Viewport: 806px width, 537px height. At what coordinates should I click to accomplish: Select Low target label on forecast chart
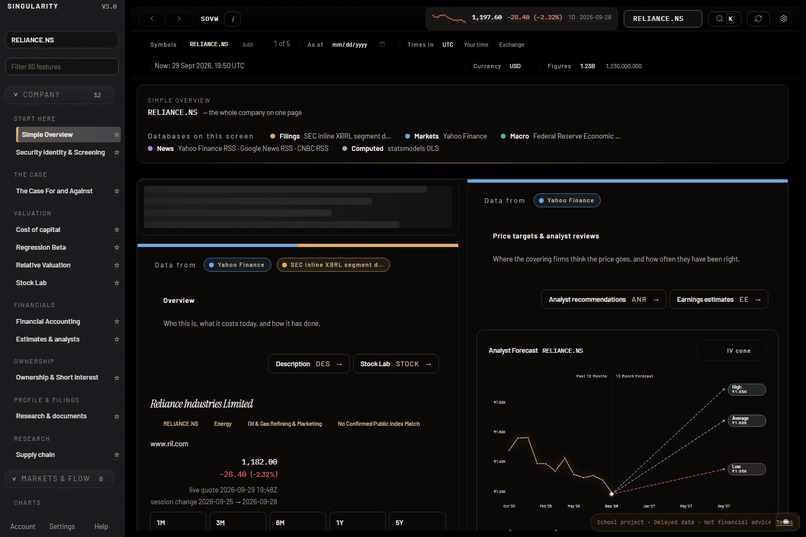746,469
